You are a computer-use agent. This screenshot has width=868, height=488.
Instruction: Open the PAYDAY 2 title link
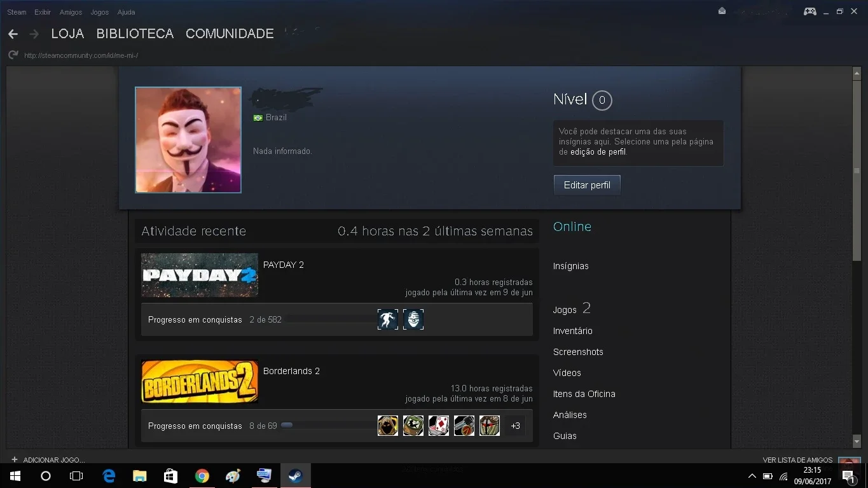click(284, 265)
